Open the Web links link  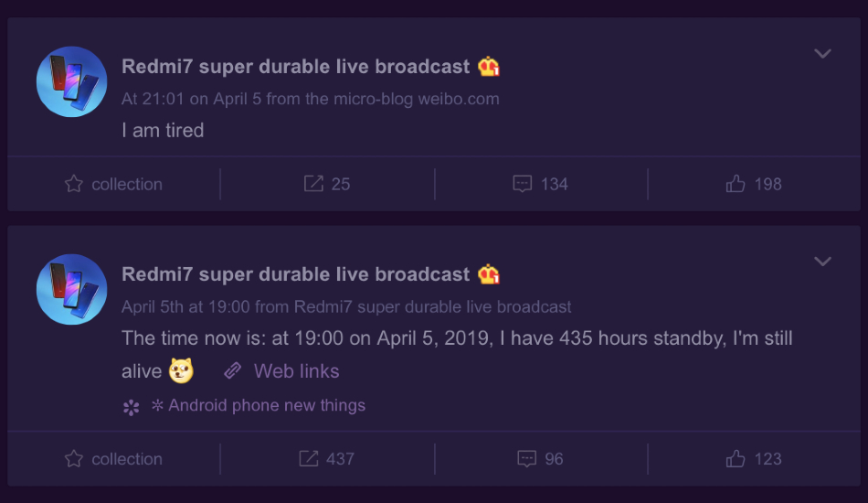[296, 371]
